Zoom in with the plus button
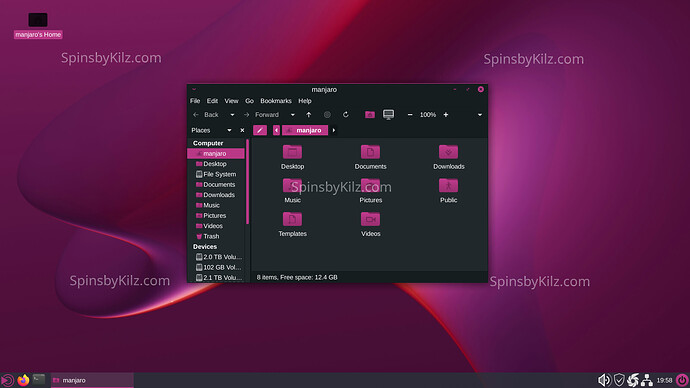 pyautogui.click(x=446, y=115)
